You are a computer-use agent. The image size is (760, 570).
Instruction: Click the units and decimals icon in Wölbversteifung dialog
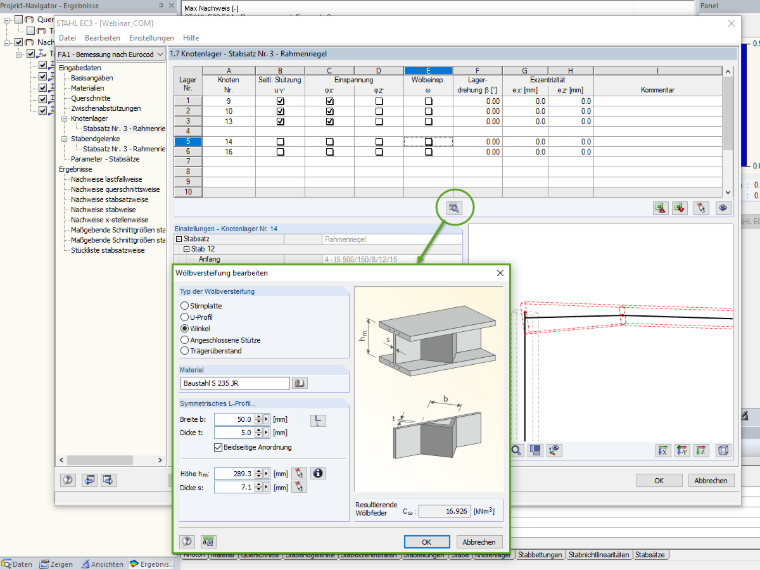208,541
